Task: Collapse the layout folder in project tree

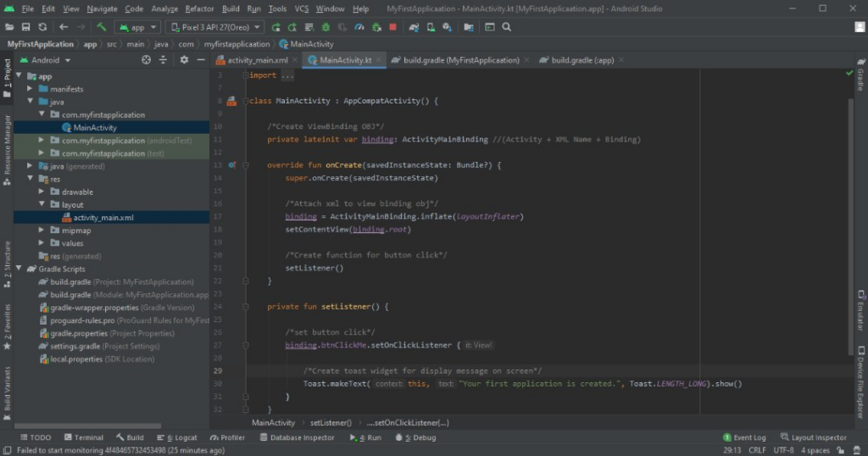Action: tap(42, 204)
